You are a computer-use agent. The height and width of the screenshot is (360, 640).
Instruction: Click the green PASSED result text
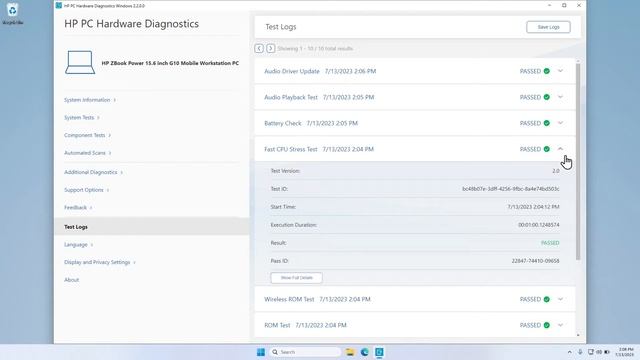click(550, 243)
